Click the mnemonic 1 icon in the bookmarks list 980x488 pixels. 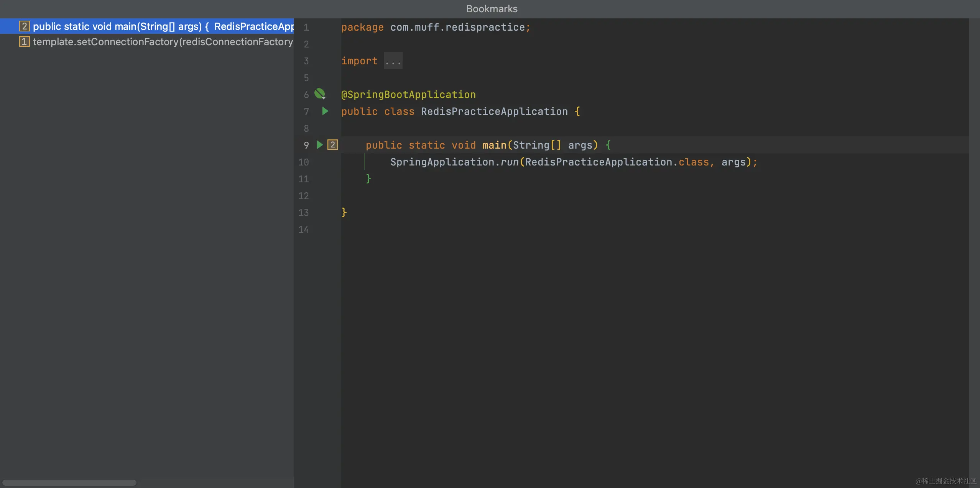[24, 42]
